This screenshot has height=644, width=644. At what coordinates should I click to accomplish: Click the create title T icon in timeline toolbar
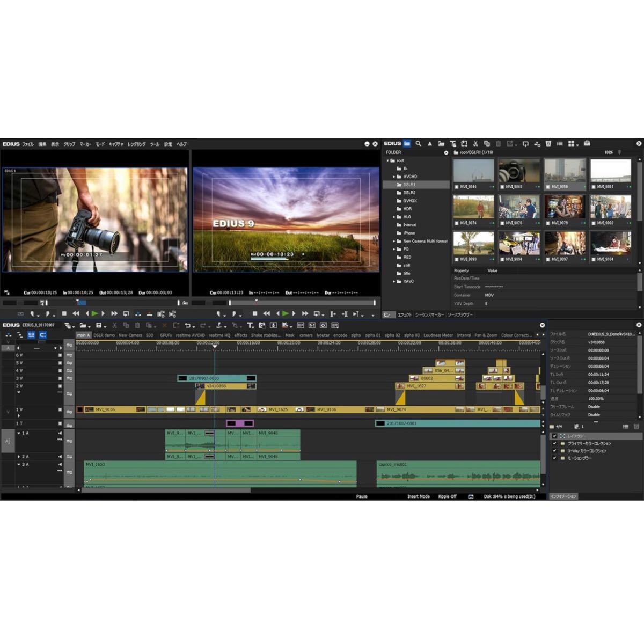(x=250, y=325)
